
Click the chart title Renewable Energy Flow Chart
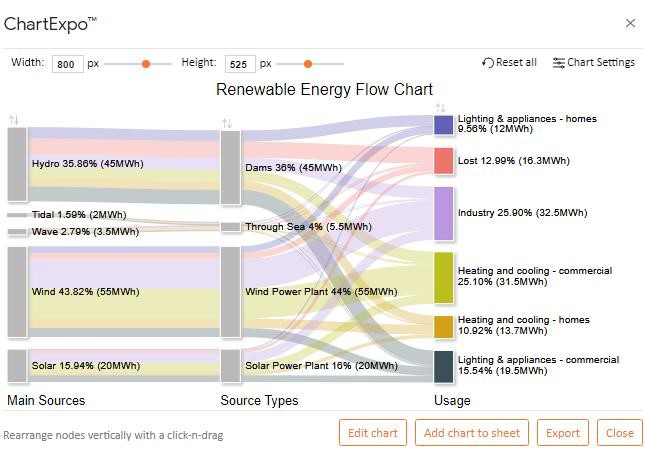coord(325,90)
